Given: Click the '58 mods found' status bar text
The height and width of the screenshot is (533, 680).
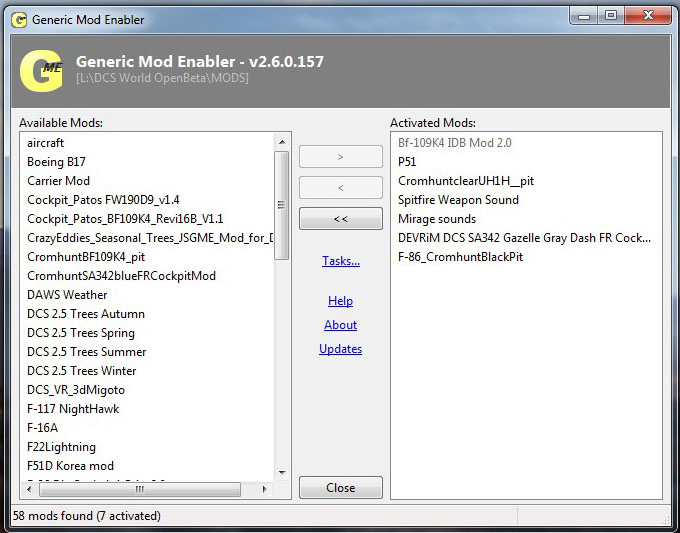Looking at the screenshot, I should (87, 516).
